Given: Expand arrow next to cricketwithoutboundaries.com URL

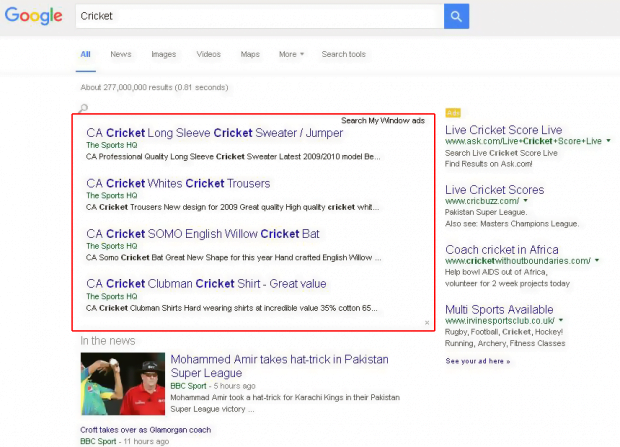Looking at the screenshot, I should coord(597,260).
